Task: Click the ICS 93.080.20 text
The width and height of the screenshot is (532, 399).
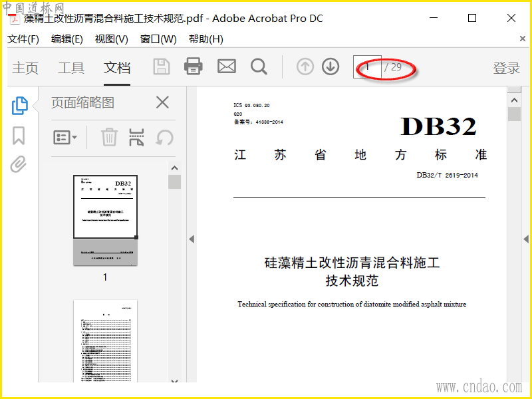Action: 251,105
